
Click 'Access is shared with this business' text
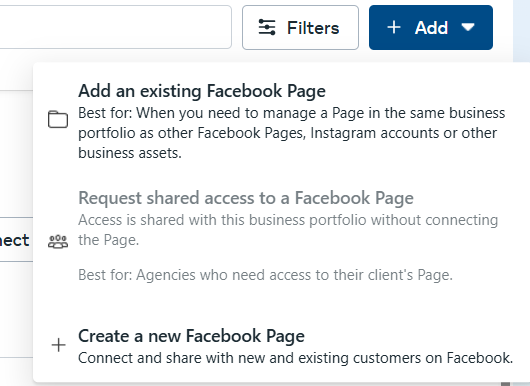(x=288, y=230)
